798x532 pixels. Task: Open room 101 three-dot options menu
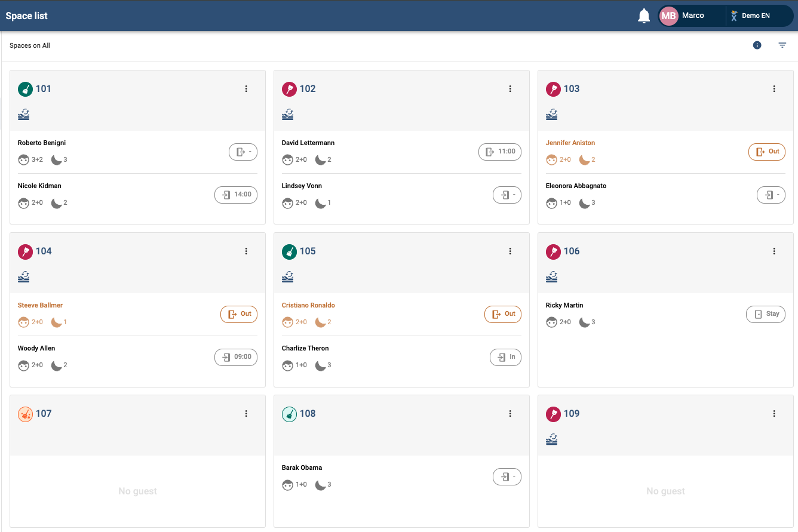click(x=246, y=89)
